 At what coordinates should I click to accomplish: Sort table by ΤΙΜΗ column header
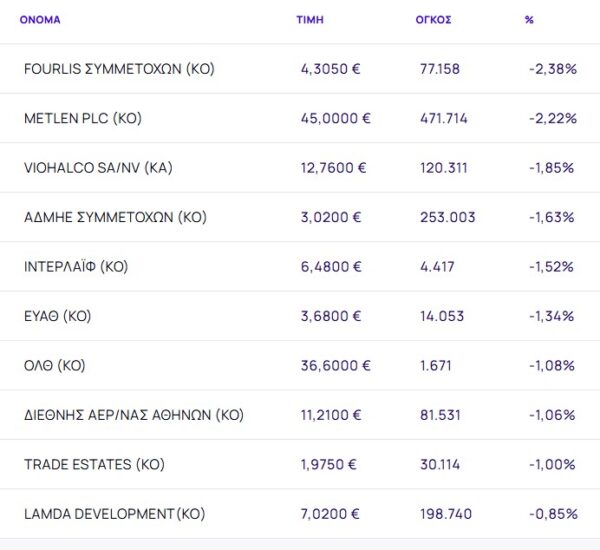tap(310, 19)
